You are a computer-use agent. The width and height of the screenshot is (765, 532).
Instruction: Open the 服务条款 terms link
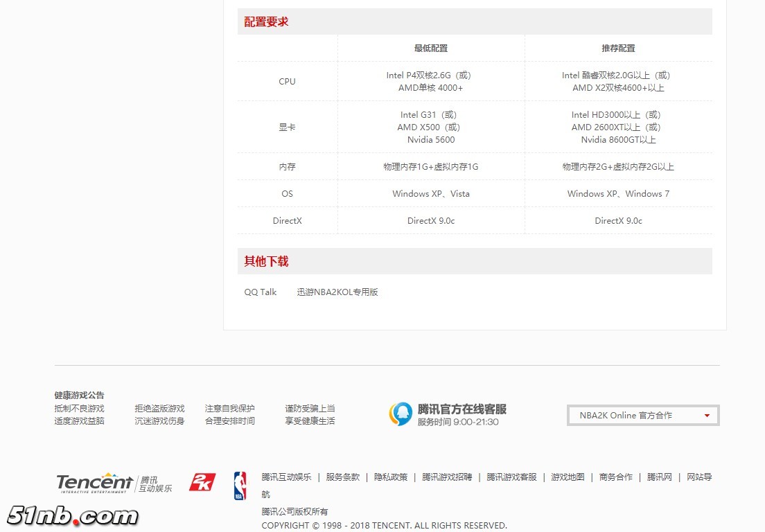pos(342,477)
